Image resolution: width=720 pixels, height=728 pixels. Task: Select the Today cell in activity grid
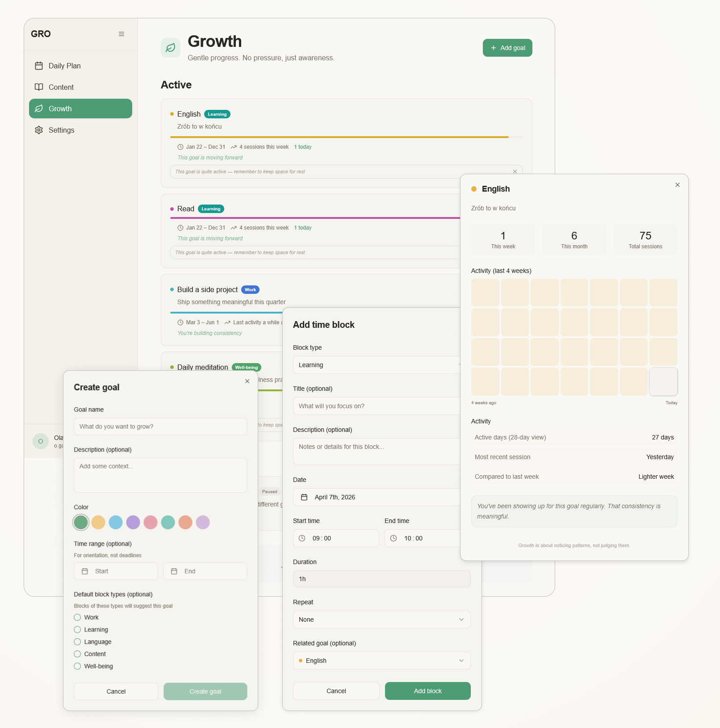pos(663,382)
